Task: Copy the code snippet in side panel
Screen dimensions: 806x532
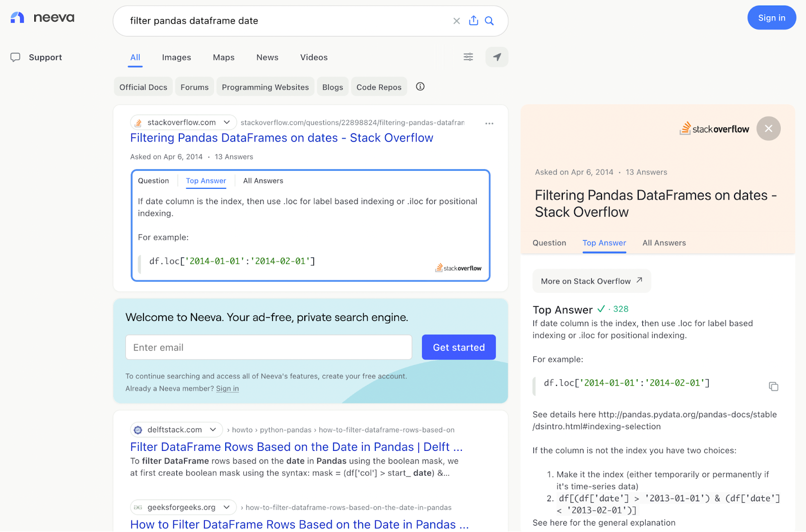Action: 773,386
